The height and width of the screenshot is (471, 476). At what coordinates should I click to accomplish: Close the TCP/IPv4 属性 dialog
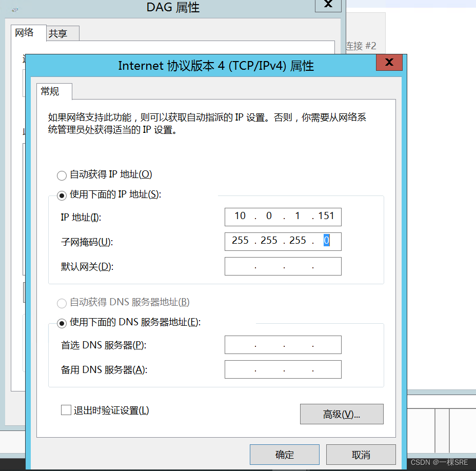pyautogui.click(x=389, y=62)
